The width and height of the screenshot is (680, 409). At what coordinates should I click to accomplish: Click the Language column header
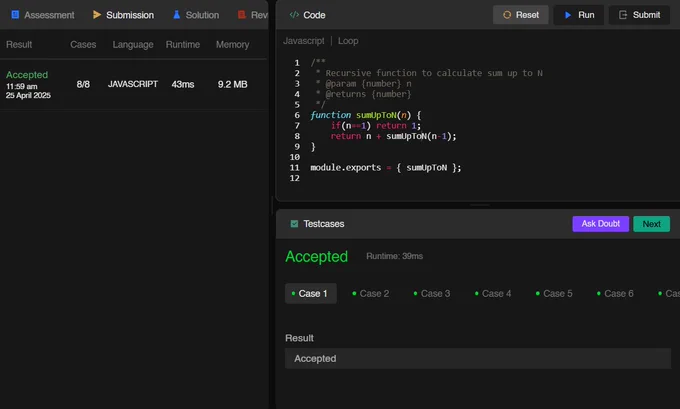[x=133, y=45]
